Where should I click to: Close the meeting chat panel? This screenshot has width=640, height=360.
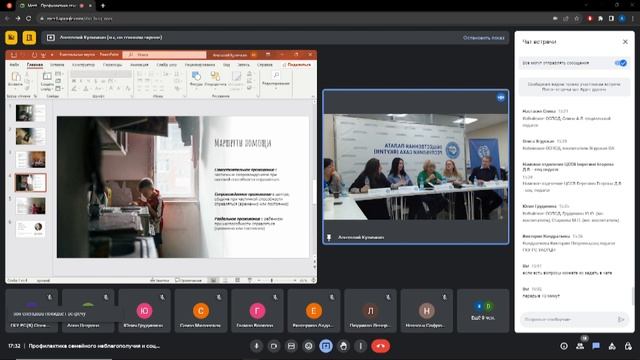click(625, 42)
